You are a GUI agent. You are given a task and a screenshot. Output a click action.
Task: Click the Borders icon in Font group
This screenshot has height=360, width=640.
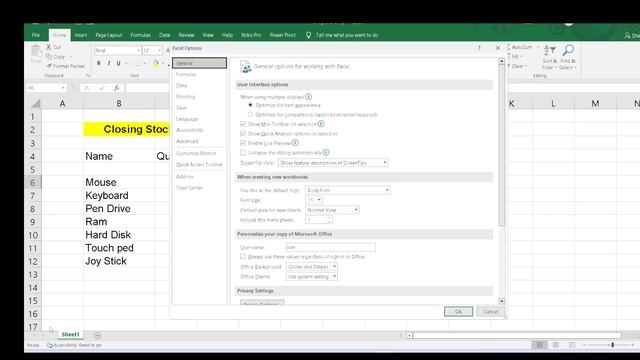pos(137,63)
